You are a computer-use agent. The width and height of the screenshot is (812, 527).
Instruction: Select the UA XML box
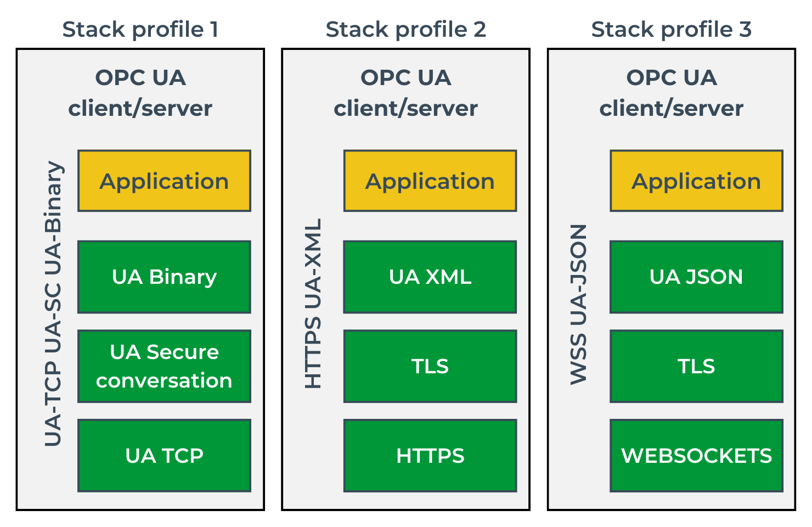(x=430, y=277)
